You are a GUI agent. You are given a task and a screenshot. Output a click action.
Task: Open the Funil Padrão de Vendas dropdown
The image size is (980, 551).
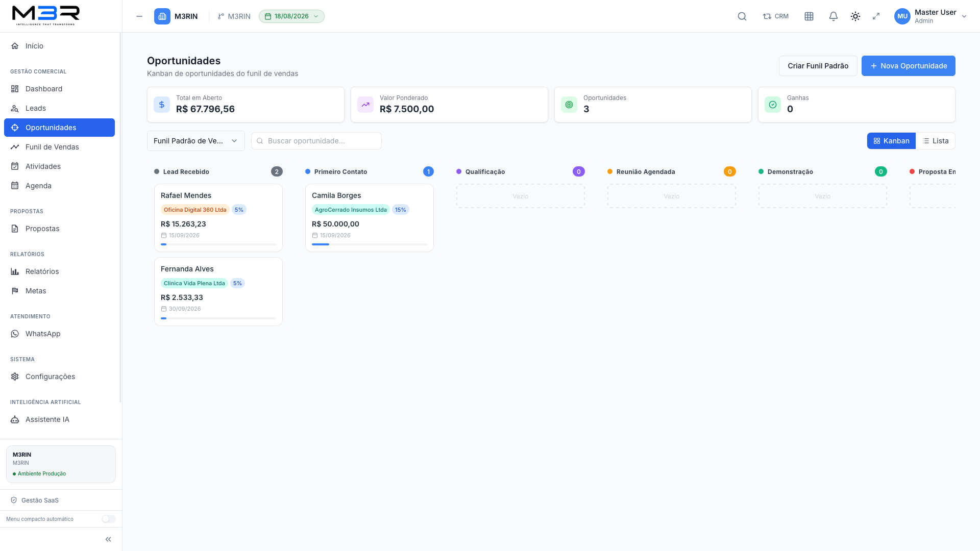click(x=196, y=141)
